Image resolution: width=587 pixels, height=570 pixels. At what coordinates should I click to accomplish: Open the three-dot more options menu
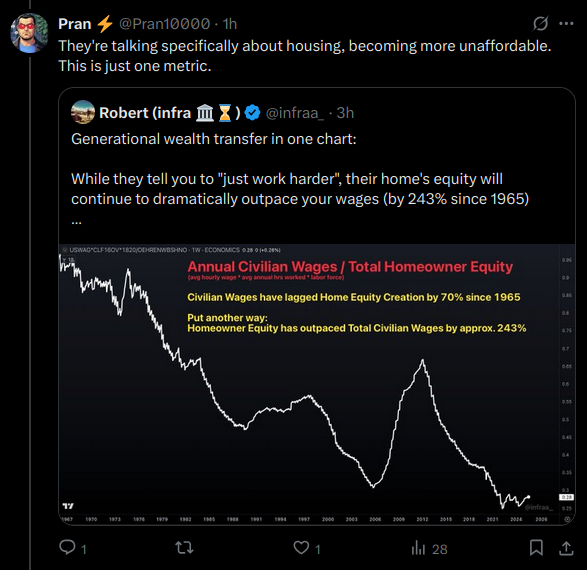[566, 24]
